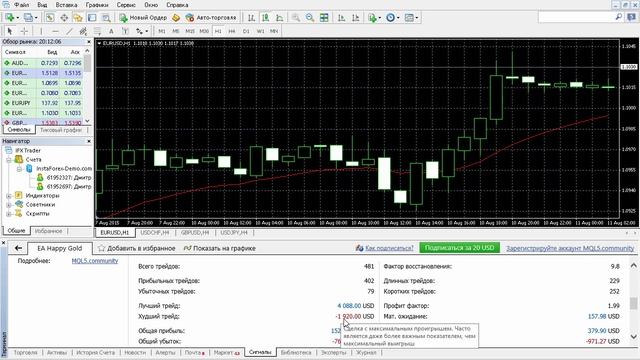Select the equidistant channel tool
The height and width of the screenshot is (360, 640).
[83, 31]
